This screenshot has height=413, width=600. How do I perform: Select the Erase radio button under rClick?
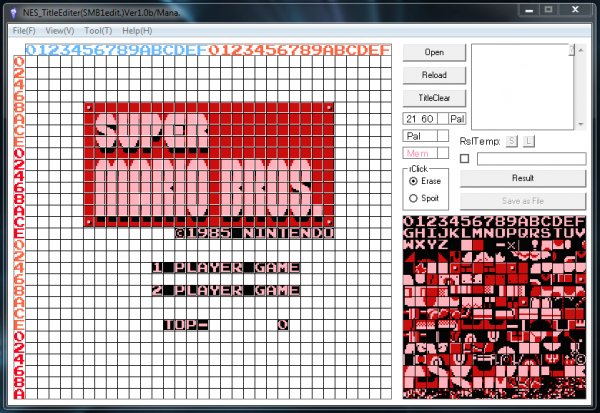point(413,181)
